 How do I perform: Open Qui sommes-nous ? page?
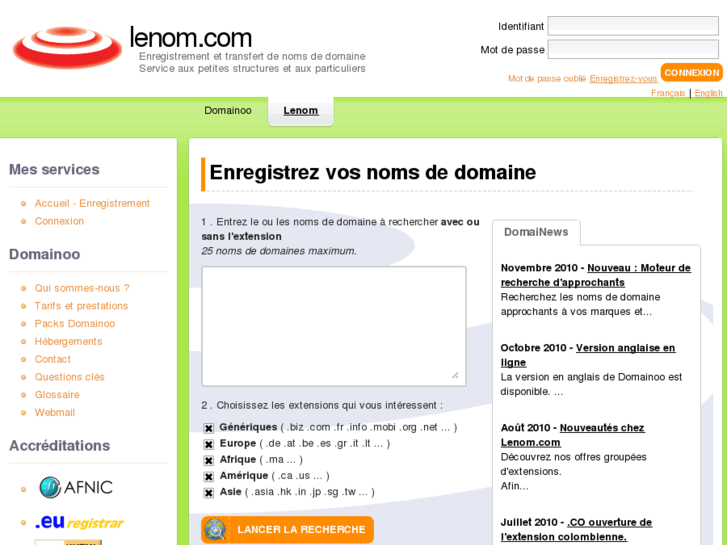click(82, 288)
